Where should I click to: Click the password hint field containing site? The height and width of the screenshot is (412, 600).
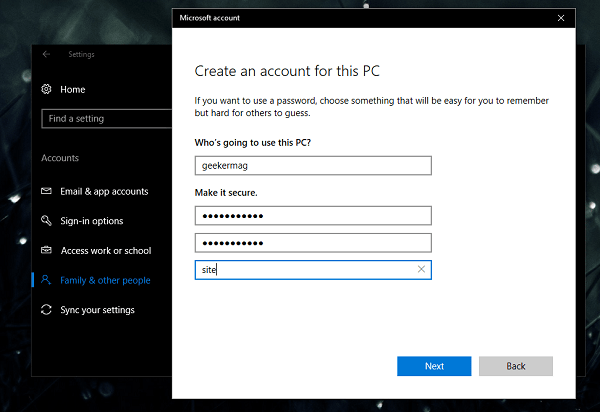[313, 270]
